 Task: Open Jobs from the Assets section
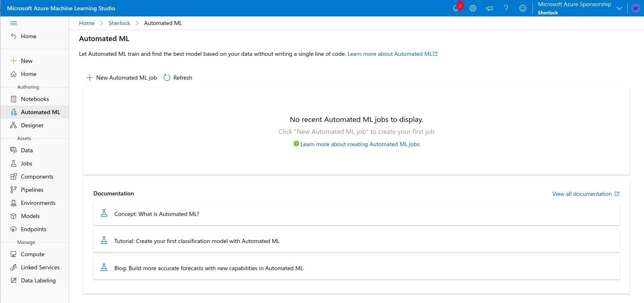click(35, 163)
